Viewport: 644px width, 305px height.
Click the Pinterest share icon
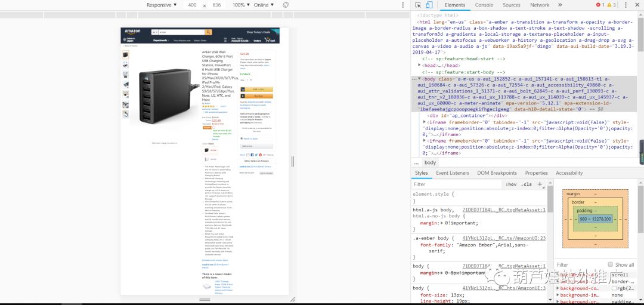tap(260, 155)
